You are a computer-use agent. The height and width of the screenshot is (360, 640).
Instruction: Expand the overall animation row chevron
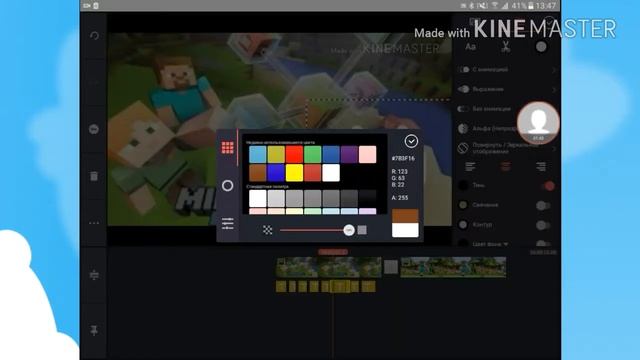point(554,89)
